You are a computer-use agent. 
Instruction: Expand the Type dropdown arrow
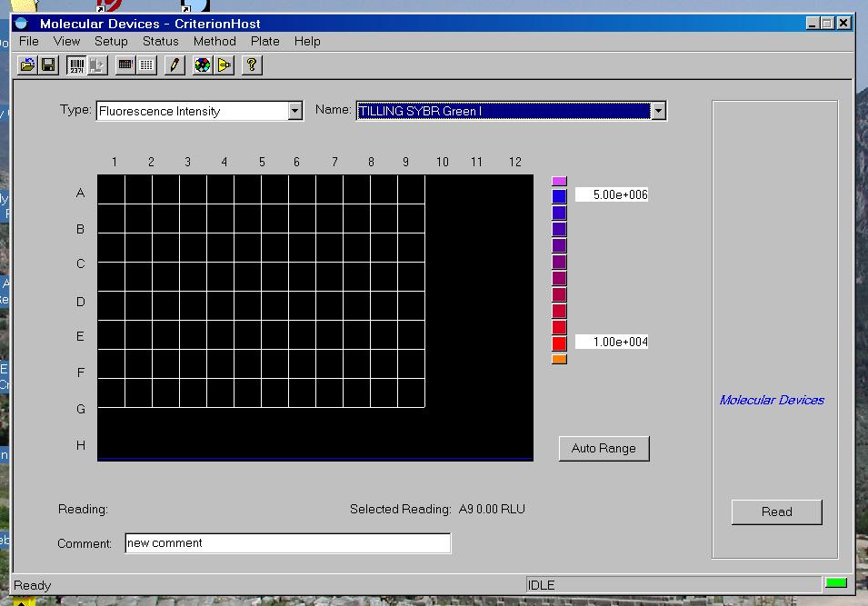point(294,111)
